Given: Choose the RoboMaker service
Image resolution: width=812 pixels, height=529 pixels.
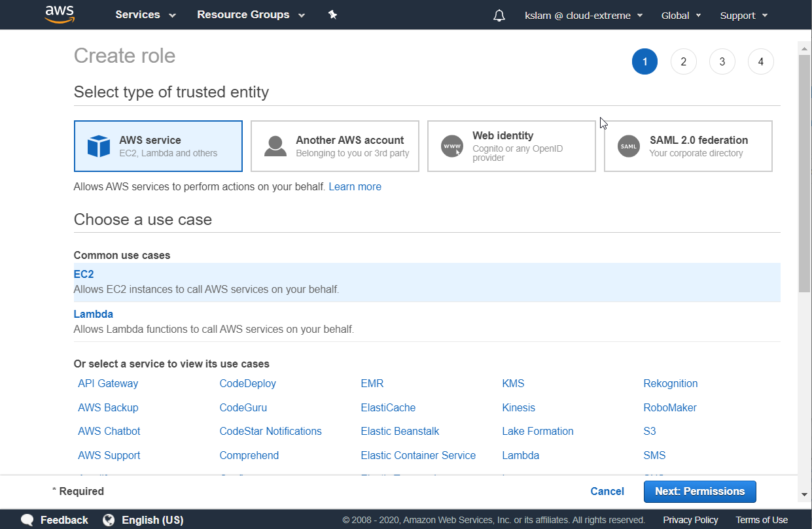Looking at the screenshot, I should pyautogui.click(x=670, y=407).
